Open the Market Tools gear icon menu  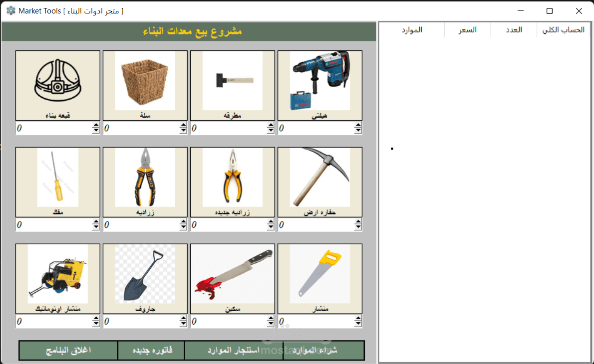click(x=10, y=10)
